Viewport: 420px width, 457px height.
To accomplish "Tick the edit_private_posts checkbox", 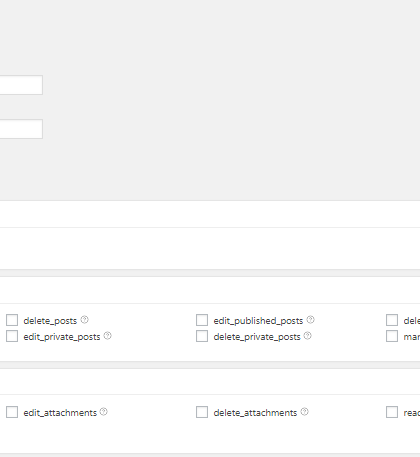I will pyautogui.click(x=12, y=336).
